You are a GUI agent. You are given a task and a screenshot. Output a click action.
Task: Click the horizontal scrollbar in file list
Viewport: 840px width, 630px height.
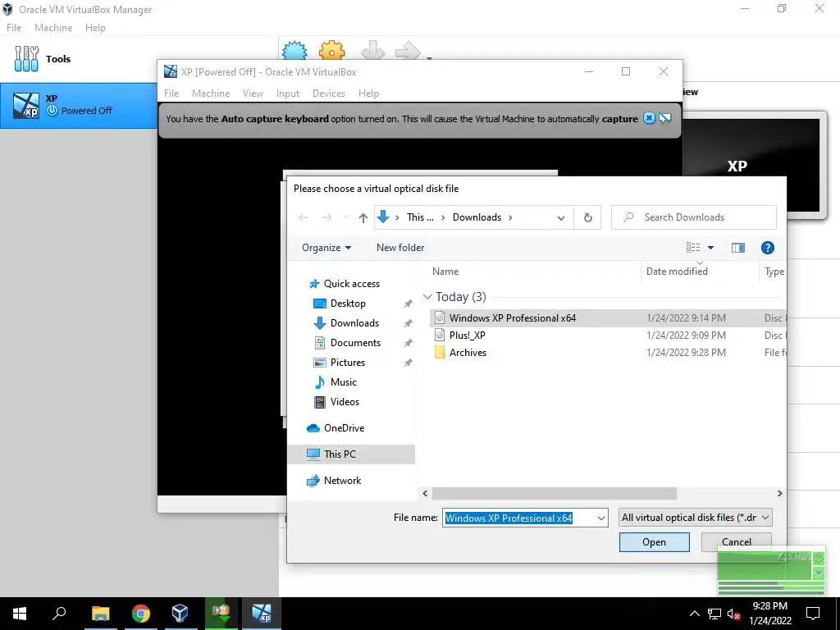pyautogui.click(x=554, y=493)
